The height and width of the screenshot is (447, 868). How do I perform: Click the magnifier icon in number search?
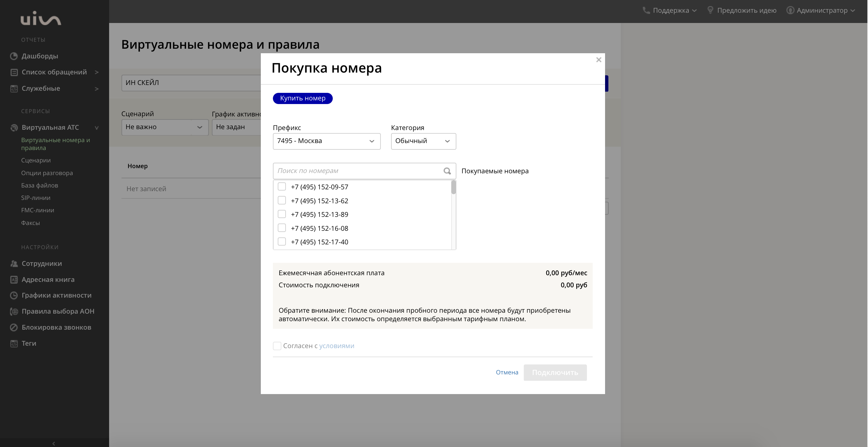(447, 171)
